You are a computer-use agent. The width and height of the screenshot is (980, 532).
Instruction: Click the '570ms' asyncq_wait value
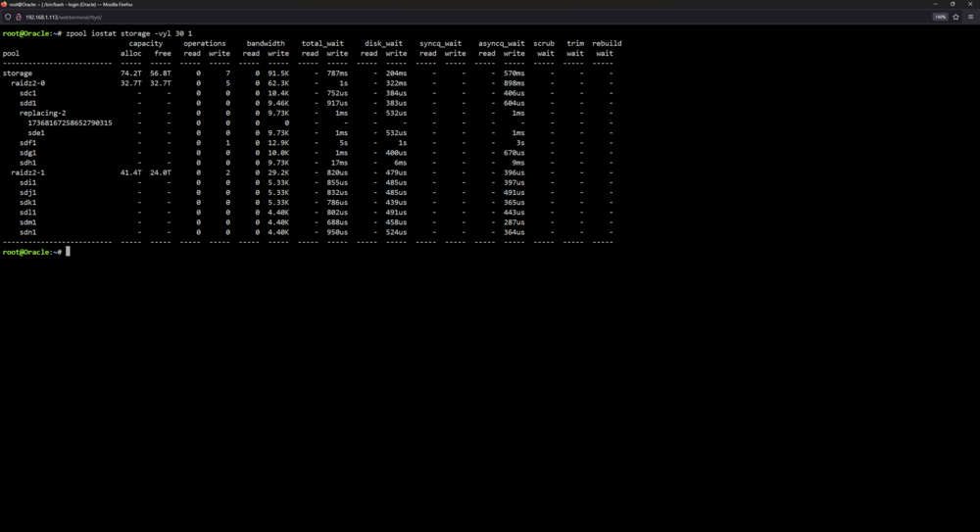[x=514, y=73]
